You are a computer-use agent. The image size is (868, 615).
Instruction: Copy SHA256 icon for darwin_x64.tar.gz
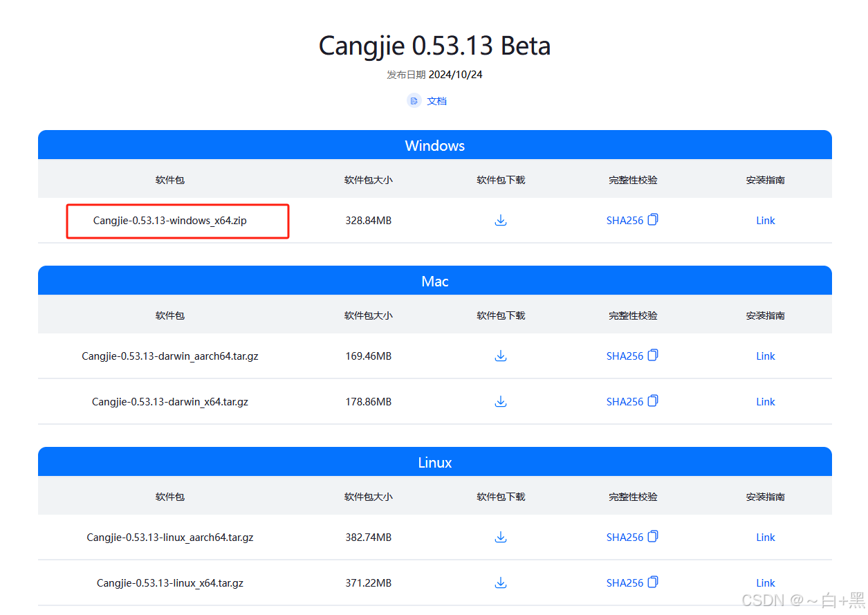click(x=653, y=401)
